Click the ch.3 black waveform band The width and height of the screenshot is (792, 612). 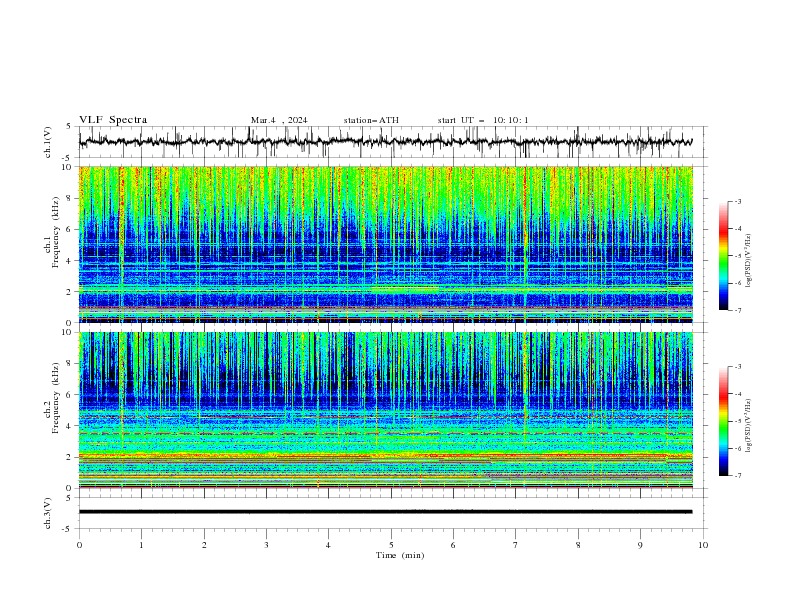pyautogui.click(x=385, y=512)
